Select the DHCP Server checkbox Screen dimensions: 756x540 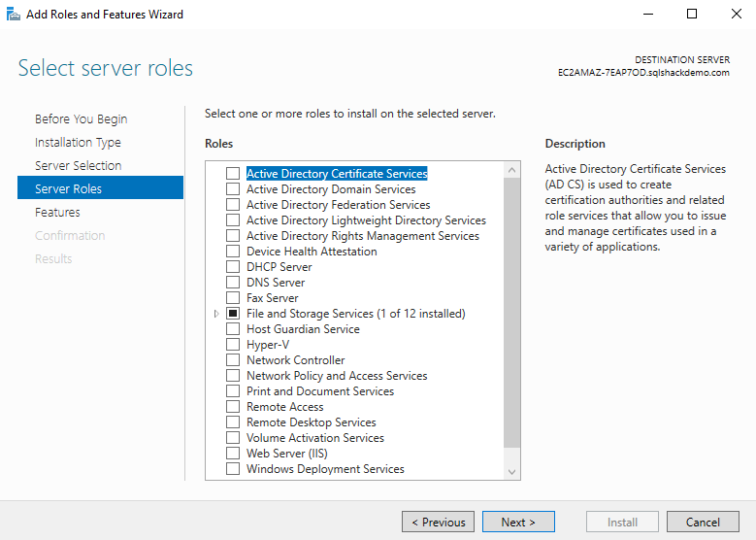(233, 267)
